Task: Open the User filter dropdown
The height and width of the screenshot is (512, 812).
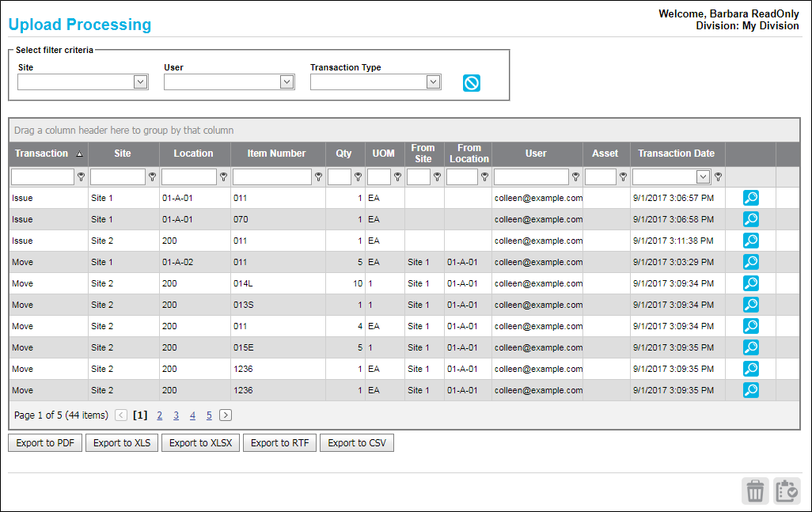Action: 287,82
